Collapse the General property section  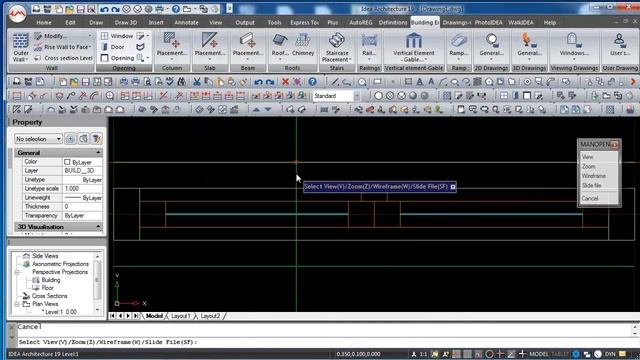click(98, 152)
